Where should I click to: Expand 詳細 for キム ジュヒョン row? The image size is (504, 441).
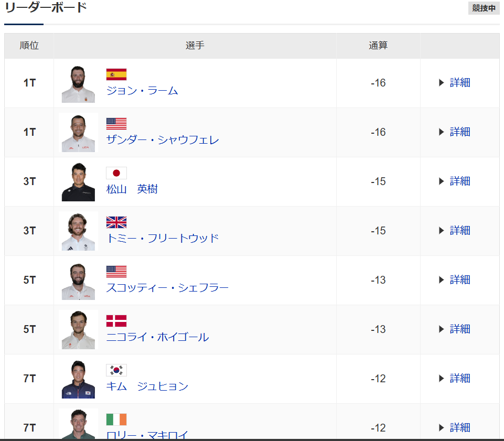[x=455, y=378]
